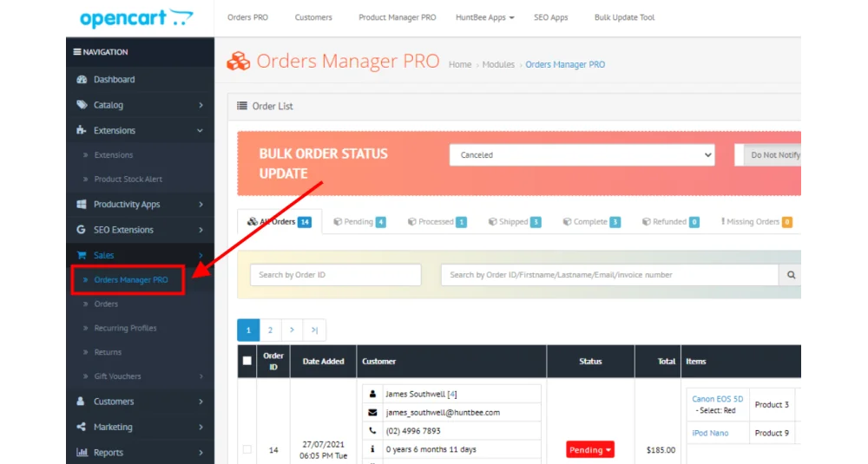
Task: Click the info icon beside 0 years 6 months
Action: (372, 449)
